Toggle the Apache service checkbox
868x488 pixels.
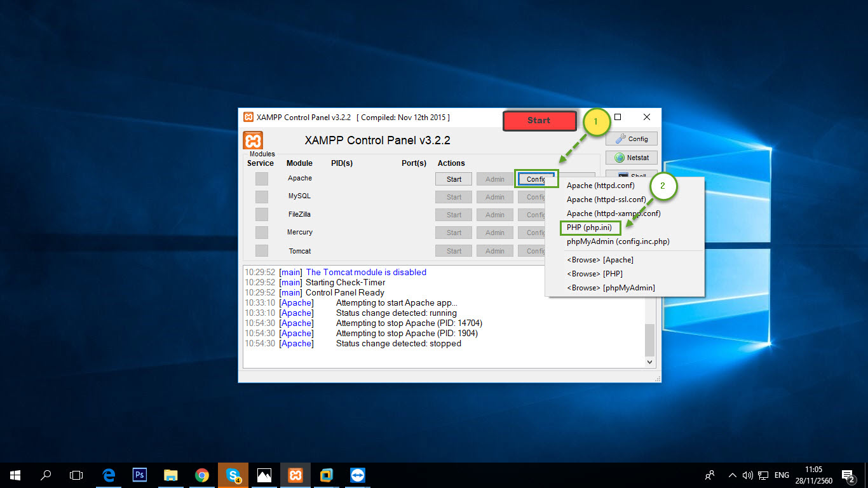[262, 179]
